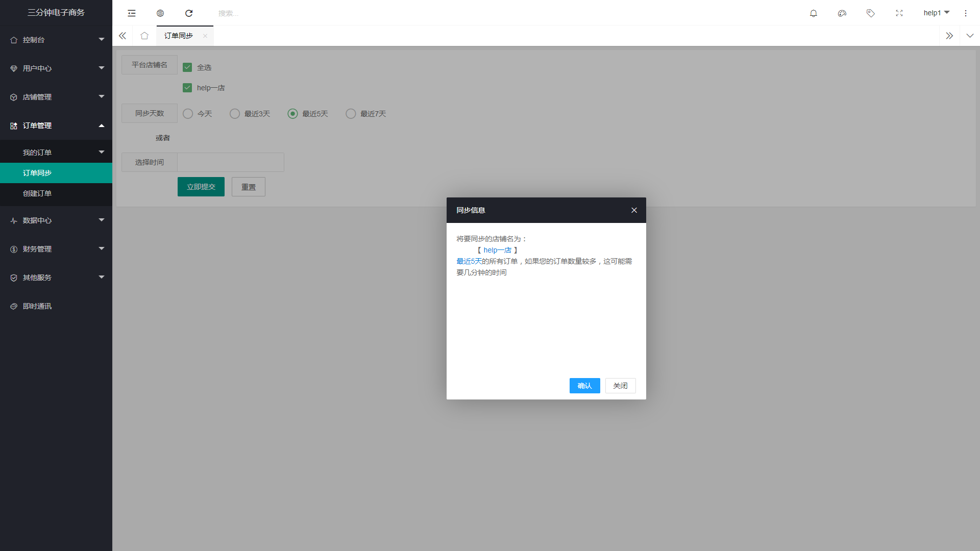Click the globe website icon
The width and height of the screenshot is (980, 551).
tap(160, 13)
